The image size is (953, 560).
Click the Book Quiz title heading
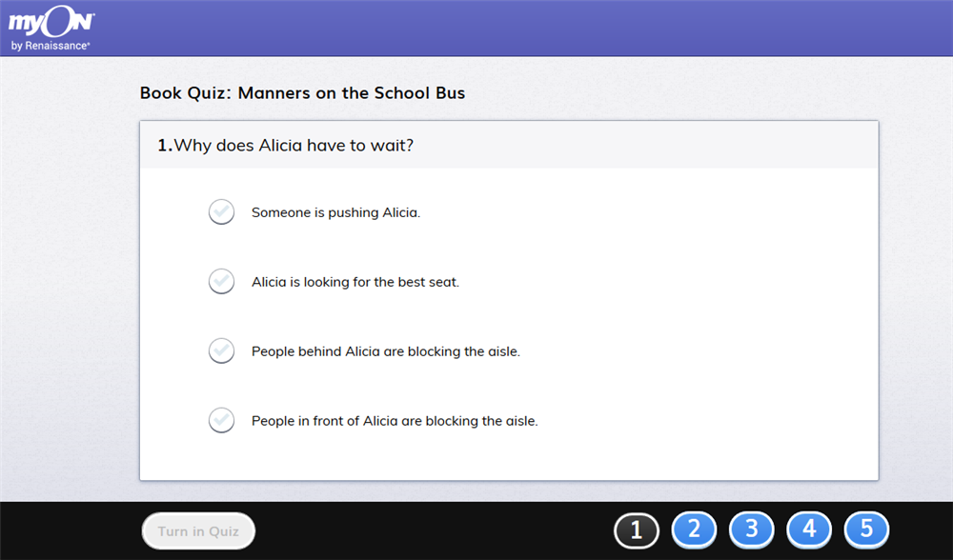pos(302,93)
